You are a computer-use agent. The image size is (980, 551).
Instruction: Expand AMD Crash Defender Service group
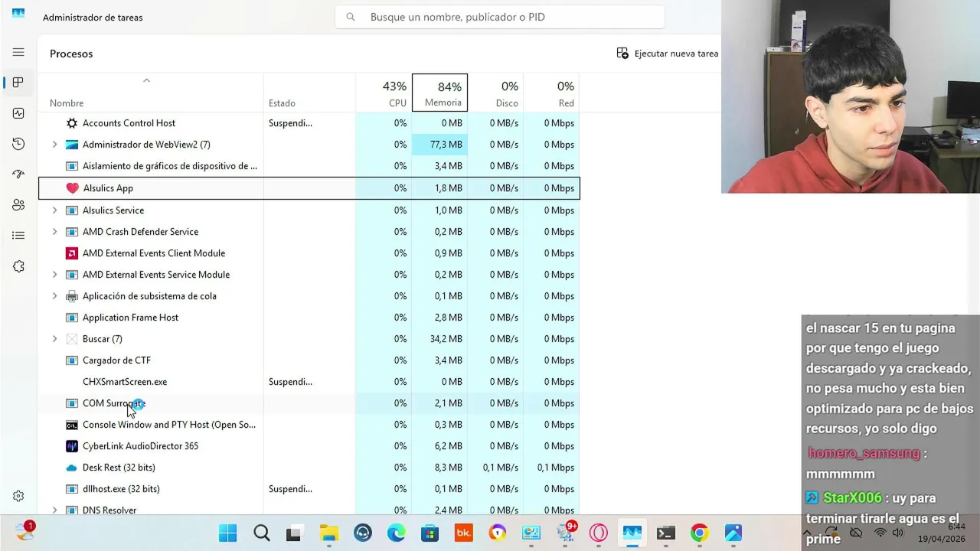(x=54, y=232)
